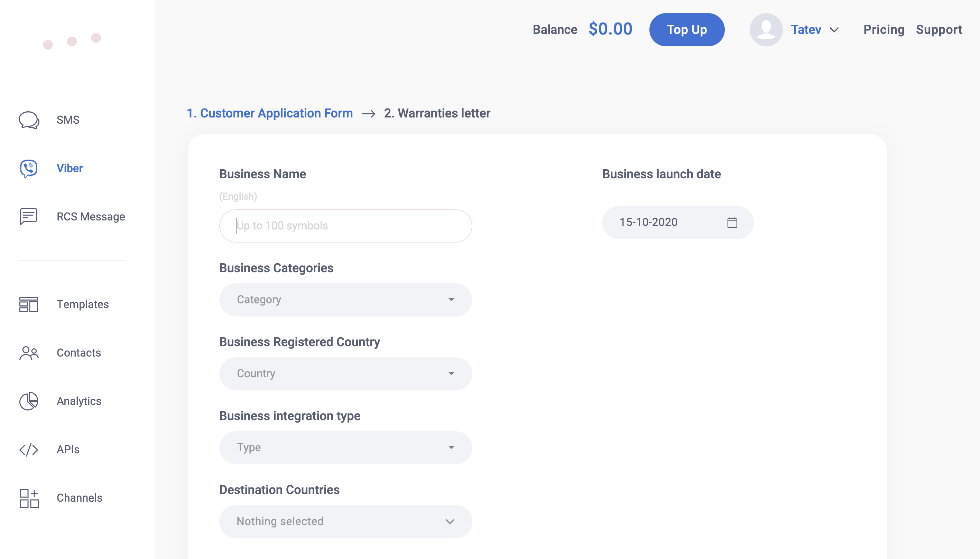Click the user avatar picture
Screen dimensions: 980x559
click(766, 30)
